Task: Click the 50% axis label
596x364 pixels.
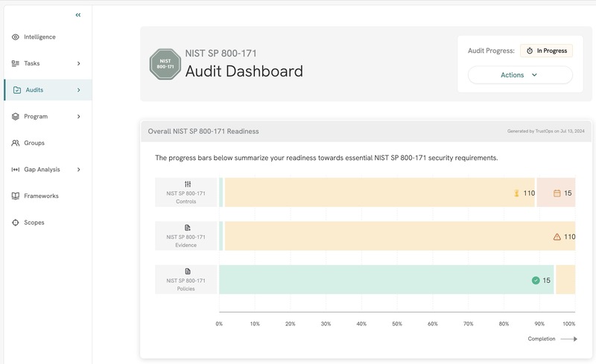Action: [397, 324]
